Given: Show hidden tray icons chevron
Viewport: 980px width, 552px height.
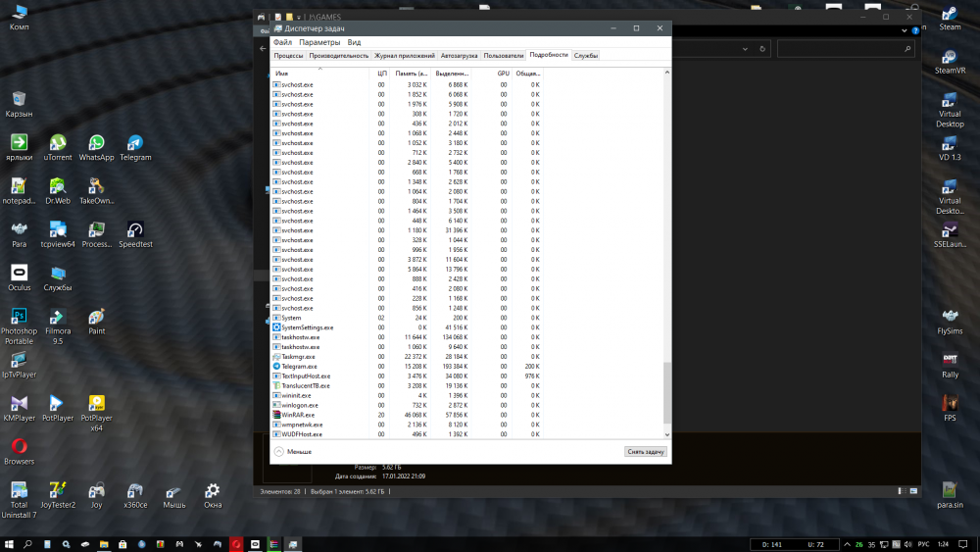Looking at the screenshot, I should (847, 544).
